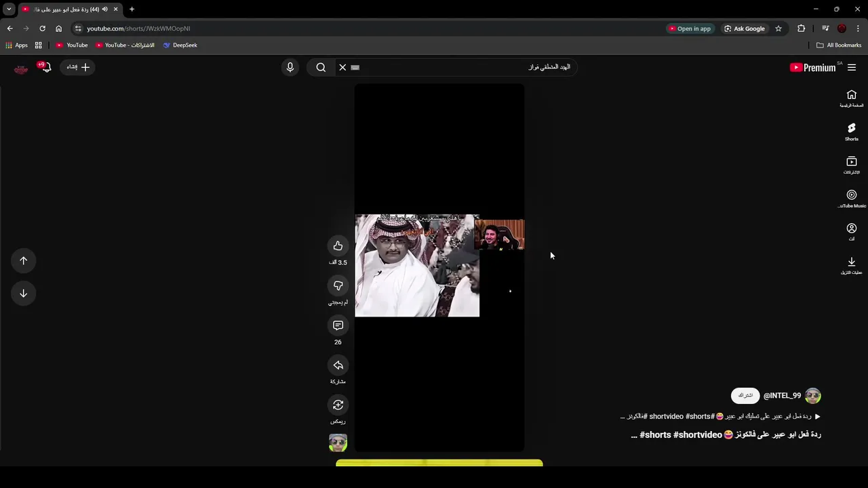Click the YouTube Premium logo
This screenshot has height=488, width=868.
[813, 67]
